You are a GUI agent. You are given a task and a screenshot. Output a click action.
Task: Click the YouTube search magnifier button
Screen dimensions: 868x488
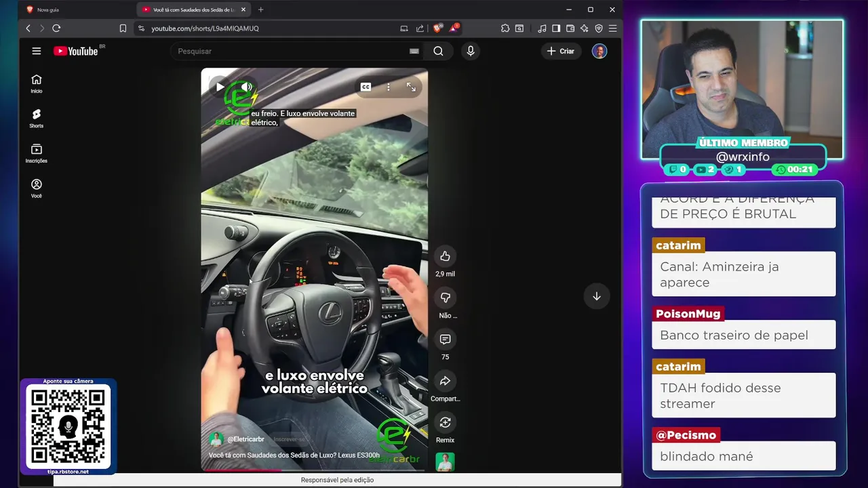pos(438,51)
